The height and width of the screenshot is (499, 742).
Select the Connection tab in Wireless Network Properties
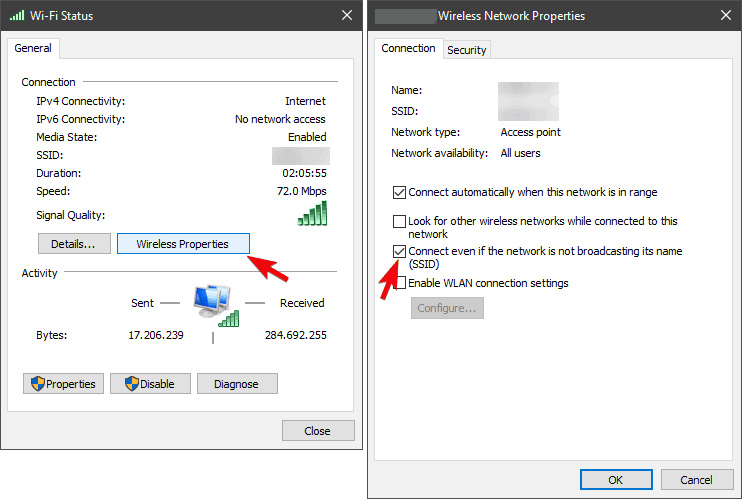pos(408,49)
